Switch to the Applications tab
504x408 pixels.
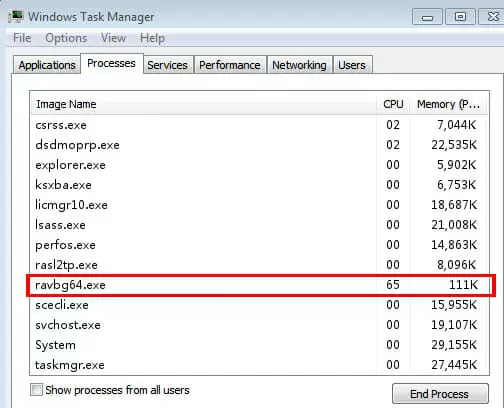47,65
